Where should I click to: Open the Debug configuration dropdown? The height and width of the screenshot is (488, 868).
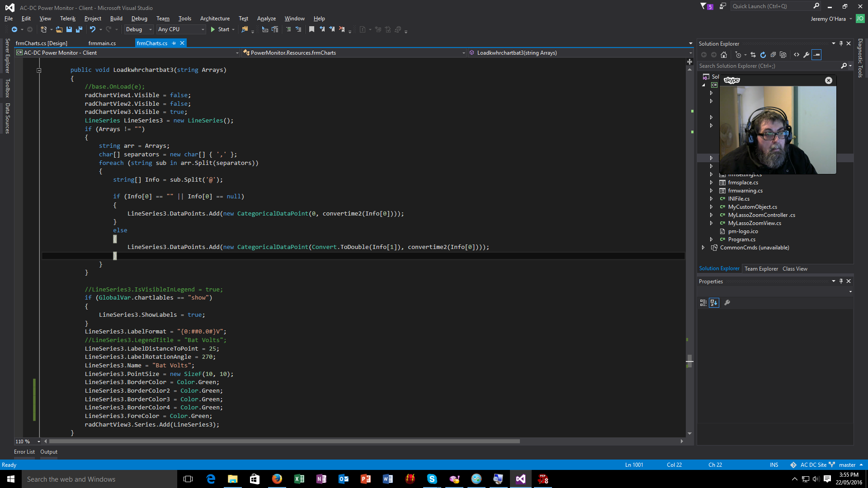[139, 29]
